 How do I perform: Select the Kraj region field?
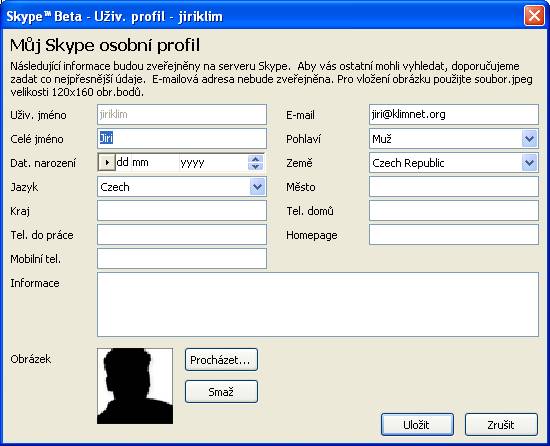click(182, 210)
